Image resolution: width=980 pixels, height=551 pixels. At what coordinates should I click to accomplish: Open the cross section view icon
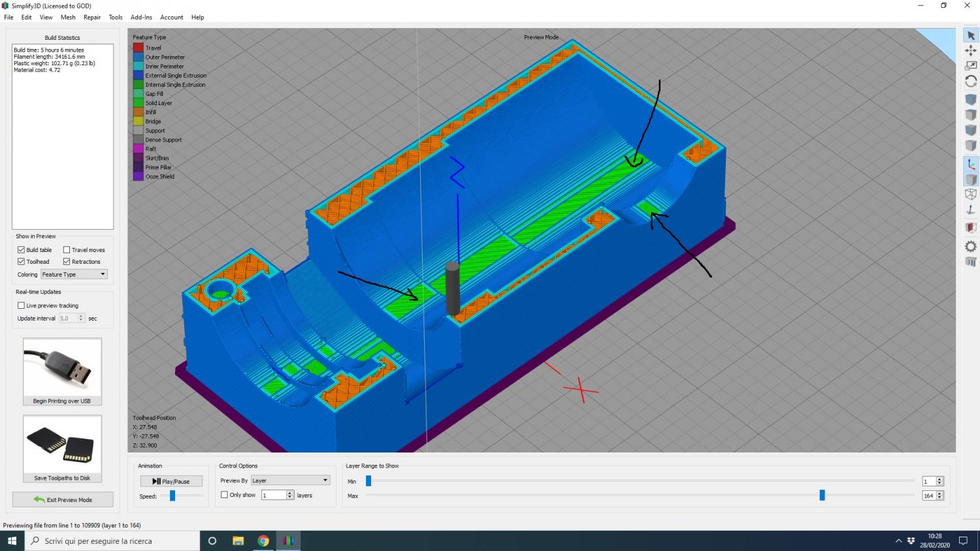tap(971, 227)
